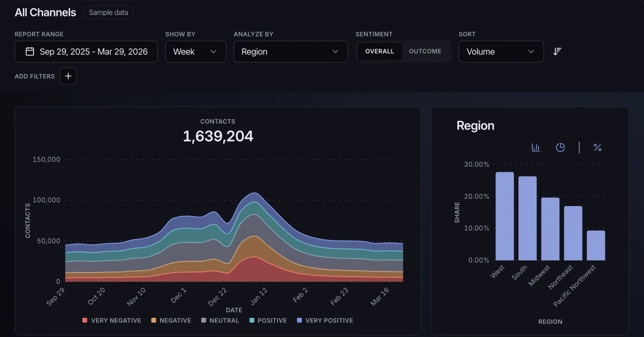Click the calendar icon in report range
The image size is (644, 337).
click(x=30, y=51)
